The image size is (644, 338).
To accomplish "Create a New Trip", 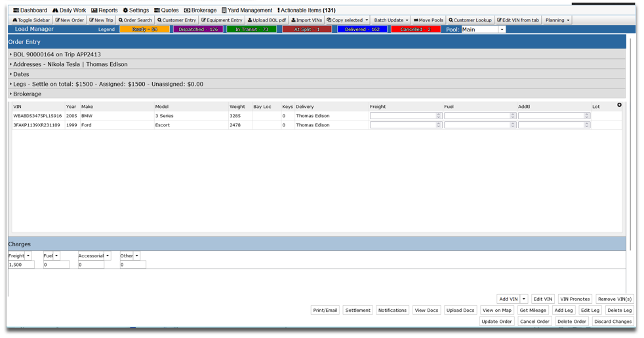I will tap(101, 20).
